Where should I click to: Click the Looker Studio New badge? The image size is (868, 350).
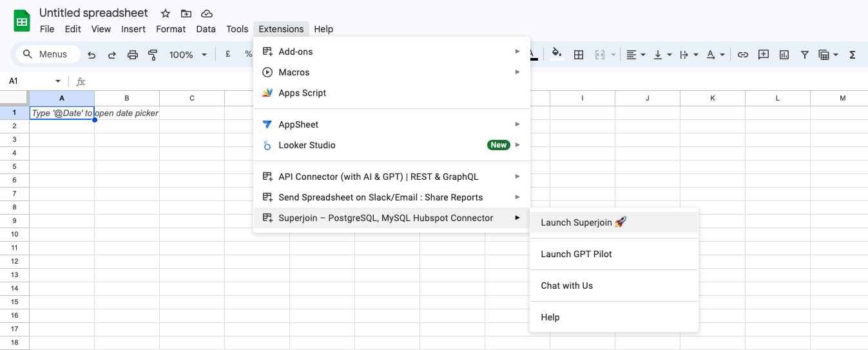click(x=499, y=145)
